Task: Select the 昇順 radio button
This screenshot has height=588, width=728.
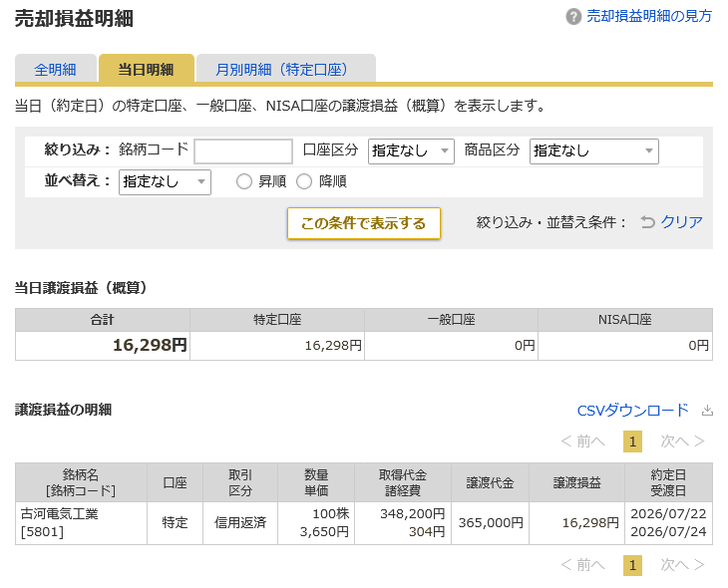Action: (x=244, y=181)
